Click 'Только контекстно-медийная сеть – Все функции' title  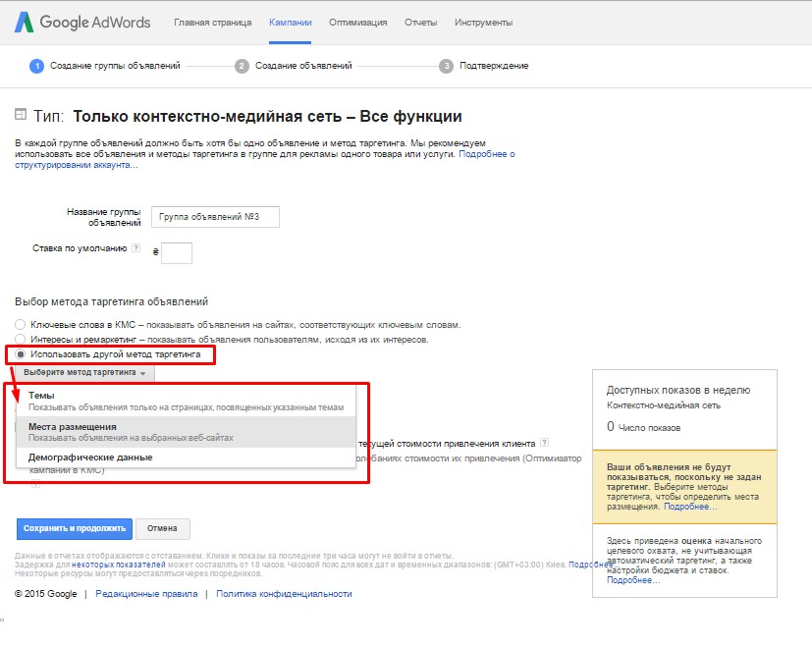[267, 116]
